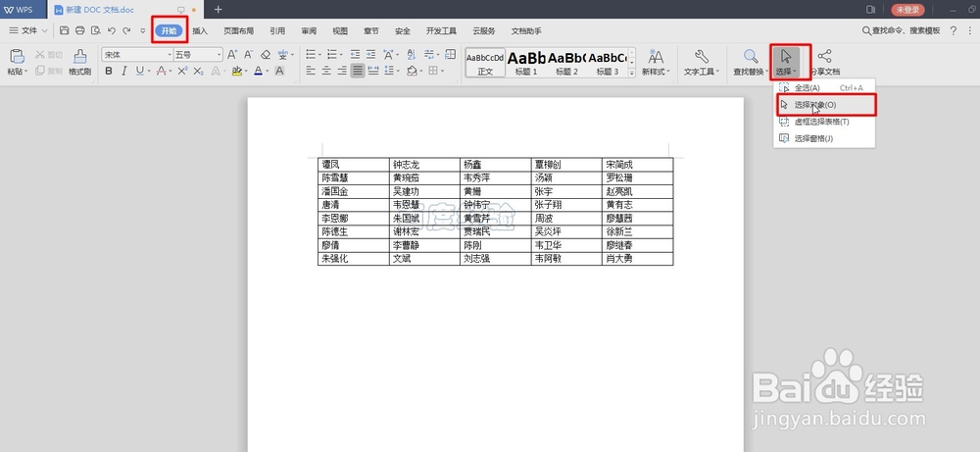Open the Select (选择) dropdown button

pos(786,62)
